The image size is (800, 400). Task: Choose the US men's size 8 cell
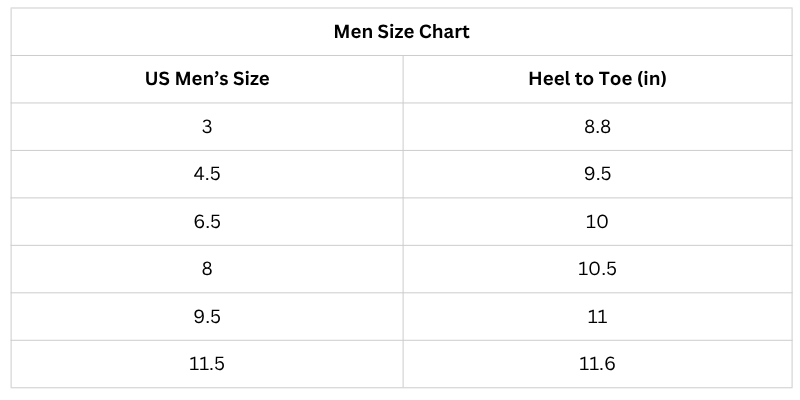[x=207, y=269]
